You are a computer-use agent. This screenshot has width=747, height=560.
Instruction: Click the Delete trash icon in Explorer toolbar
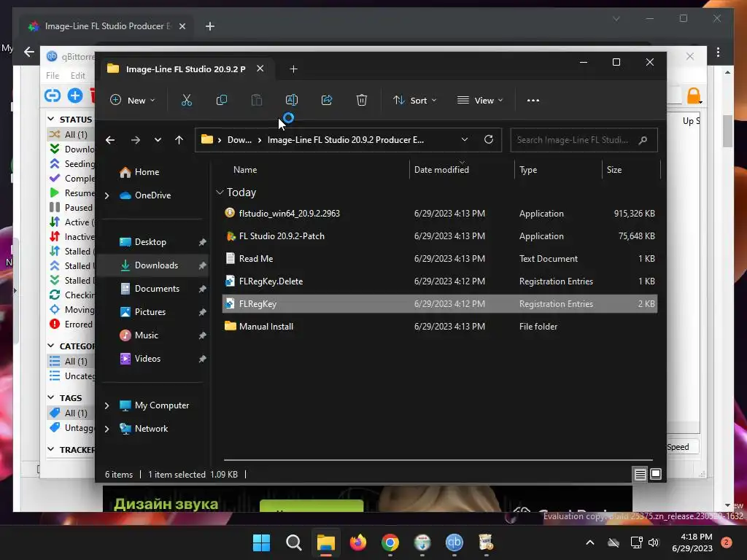tap(362, 100)
